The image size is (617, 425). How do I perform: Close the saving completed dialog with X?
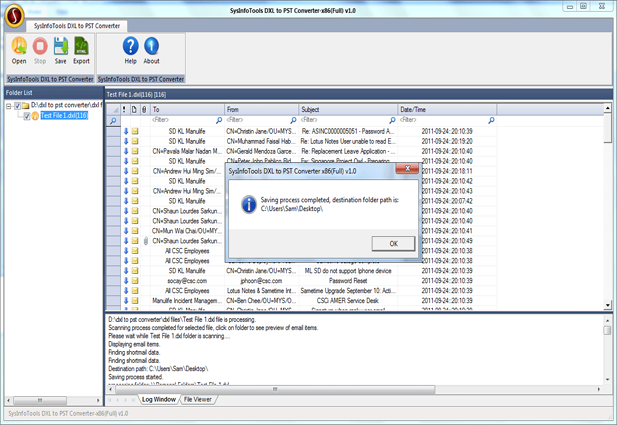point(407,168)
